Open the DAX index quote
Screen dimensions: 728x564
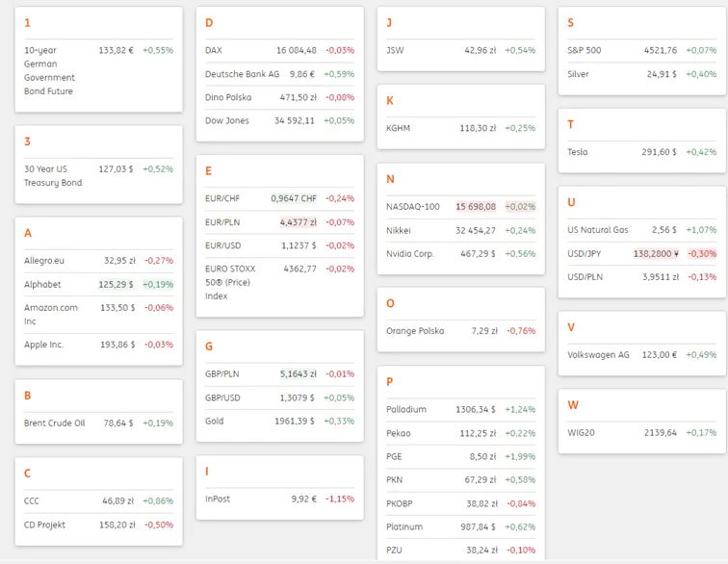click(x=279, y=50)
